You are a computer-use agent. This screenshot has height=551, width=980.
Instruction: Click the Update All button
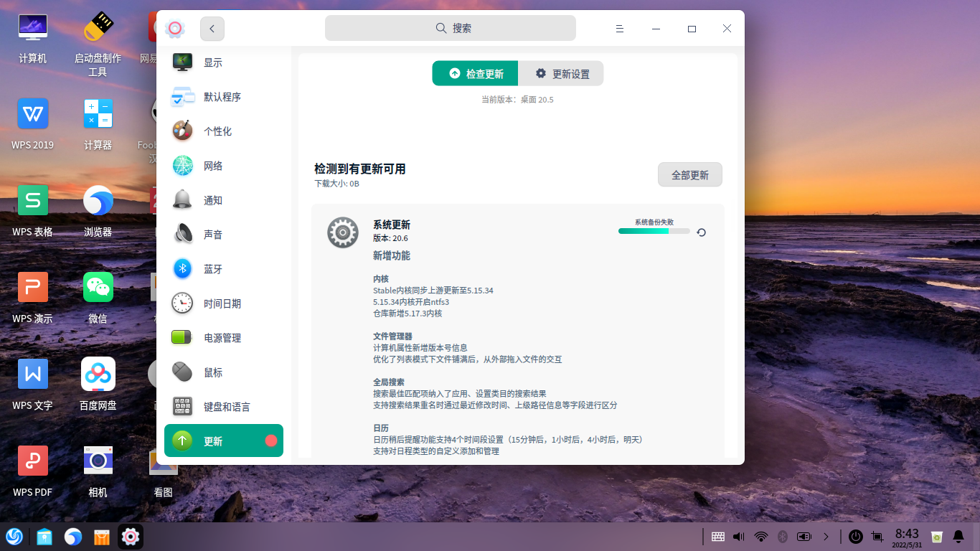[x=689, y=174]
